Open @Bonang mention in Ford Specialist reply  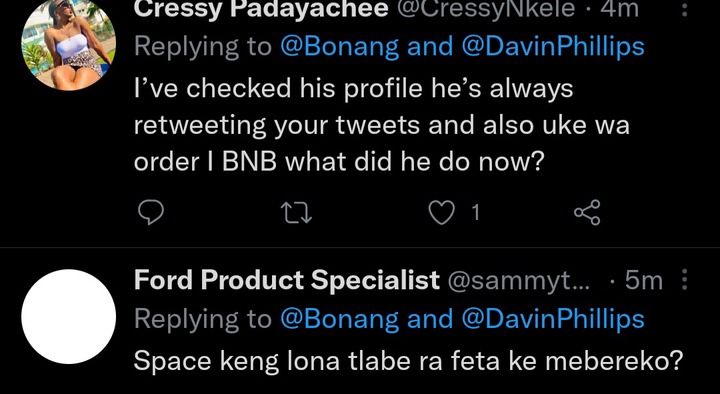point(339,319)
